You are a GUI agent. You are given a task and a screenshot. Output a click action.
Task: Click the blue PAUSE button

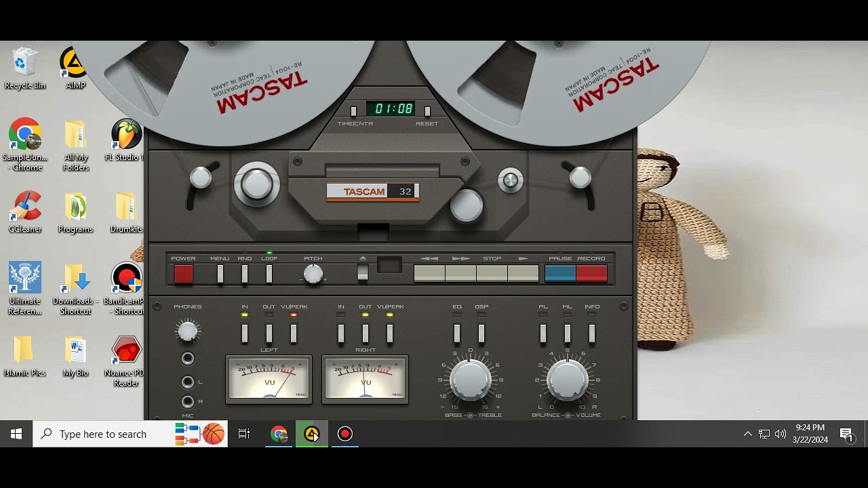(x=560, y=273)
